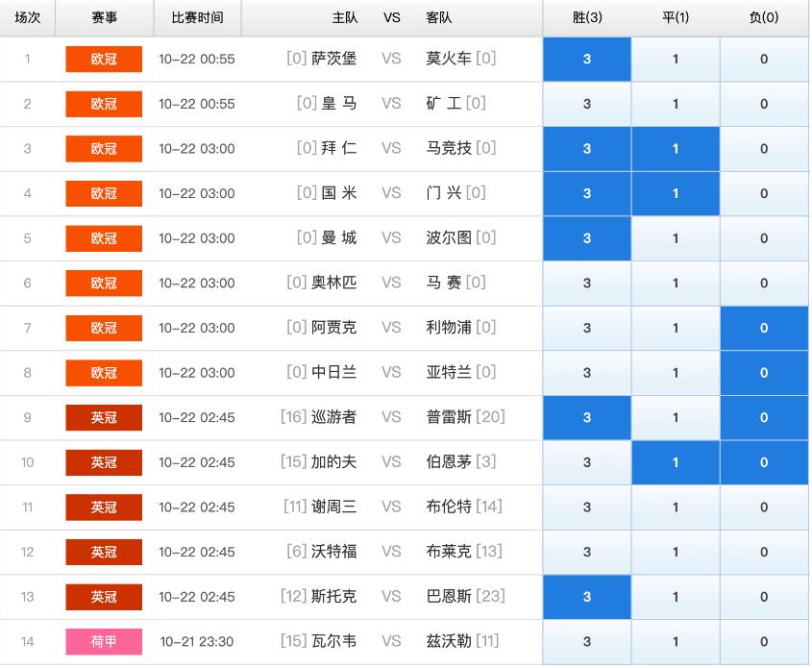Click the 负(0) column header
This screenshot has width=812, height=668.
(764, 17)
